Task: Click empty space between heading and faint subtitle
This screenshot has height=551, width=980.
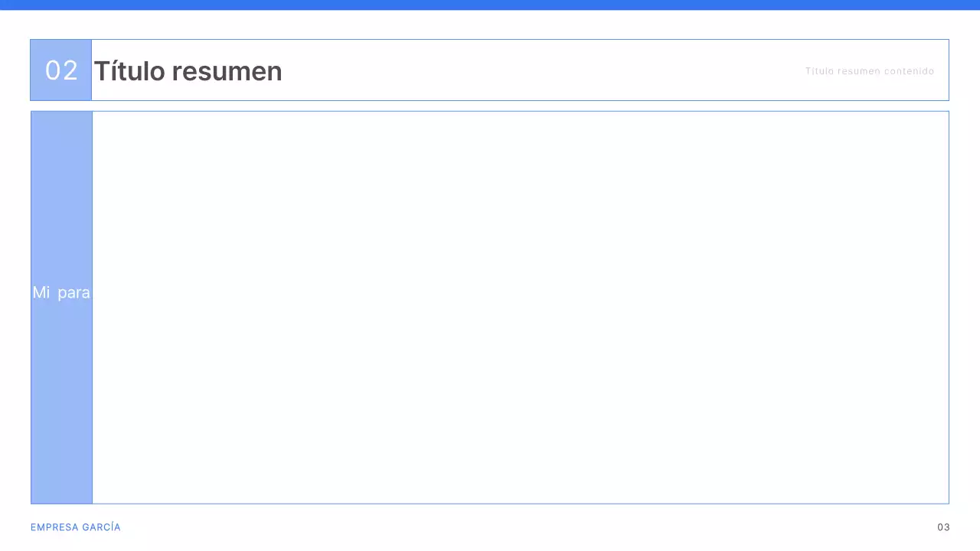Action: tap(536, 70)
